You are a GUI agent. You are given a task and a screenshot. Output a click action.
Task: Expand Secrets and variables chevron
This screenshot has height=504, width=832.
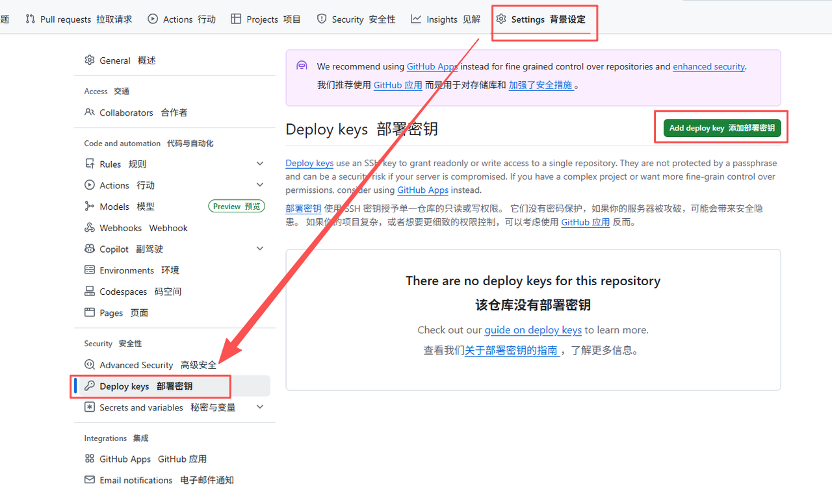(x=260, y=407)
